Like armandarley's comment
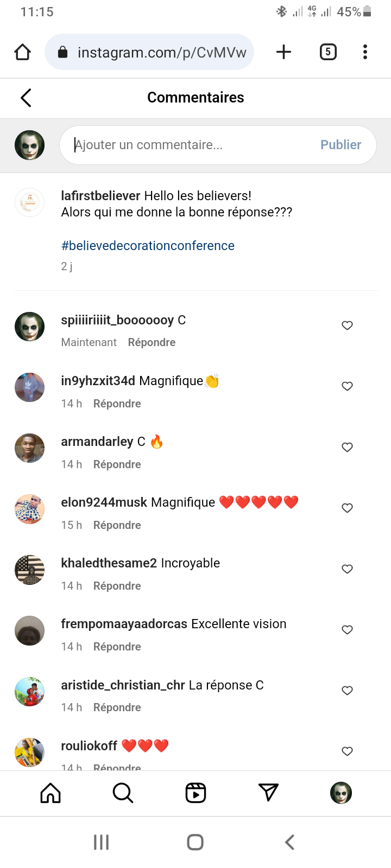This screenshot has width=391, height=868. [x=347, y=447]
